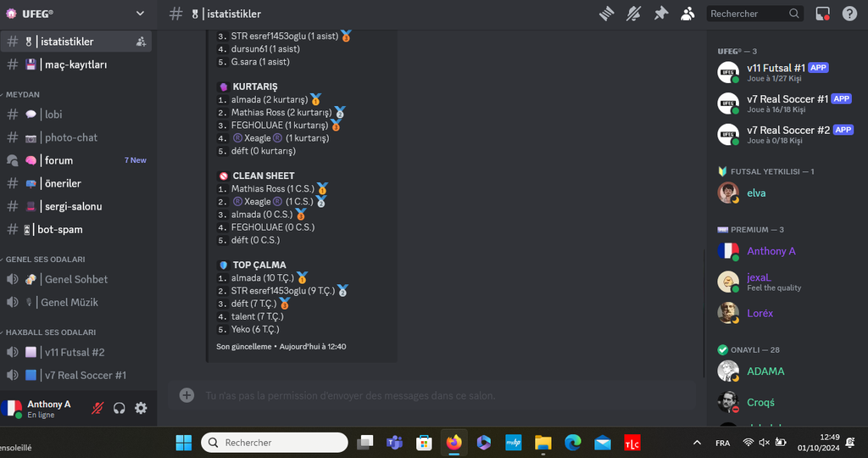868x458 pixels.
Task: Open the Inbox icon in header
Action: pos(822,14)
